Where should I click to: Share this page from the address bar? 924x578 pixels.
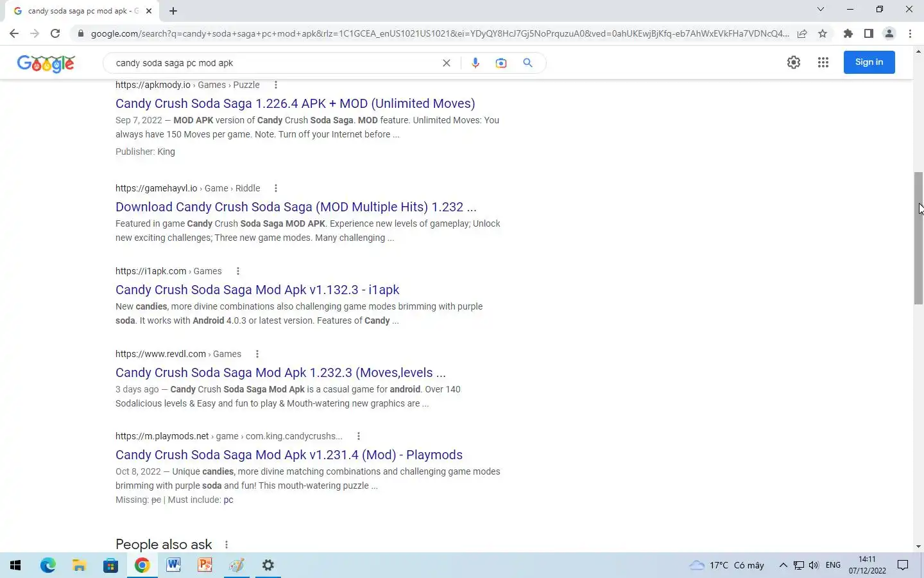click(x=802, y=33)
